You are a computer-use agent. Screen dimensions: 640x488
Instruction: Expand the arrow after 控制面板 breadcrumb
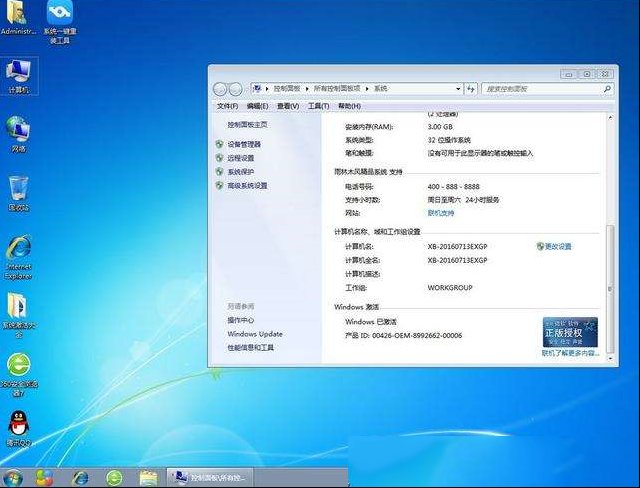(x=307, y=89)
